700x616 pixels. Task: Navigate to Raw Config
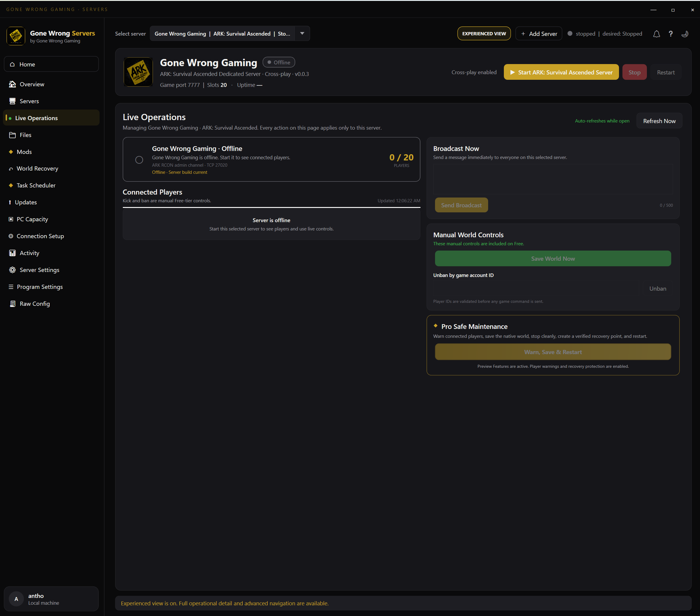tap(51, 303)
